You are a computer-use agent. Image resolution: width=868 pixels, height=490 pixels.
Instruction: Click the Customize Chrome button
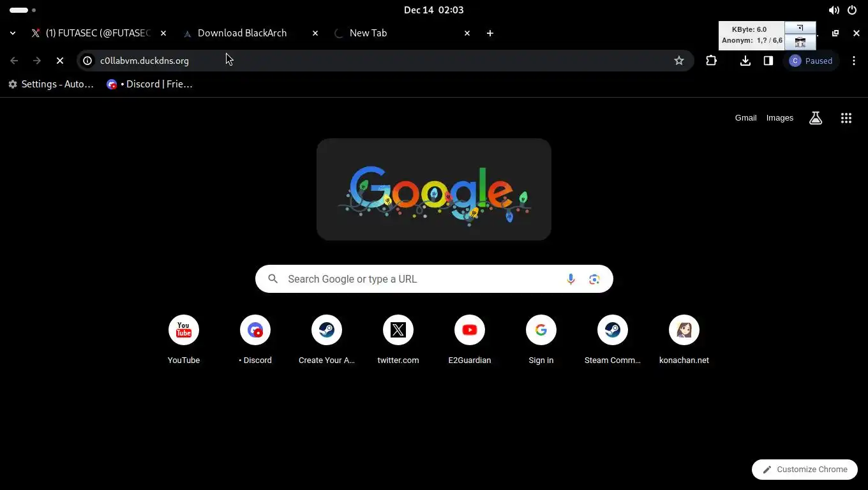[804, 469]
